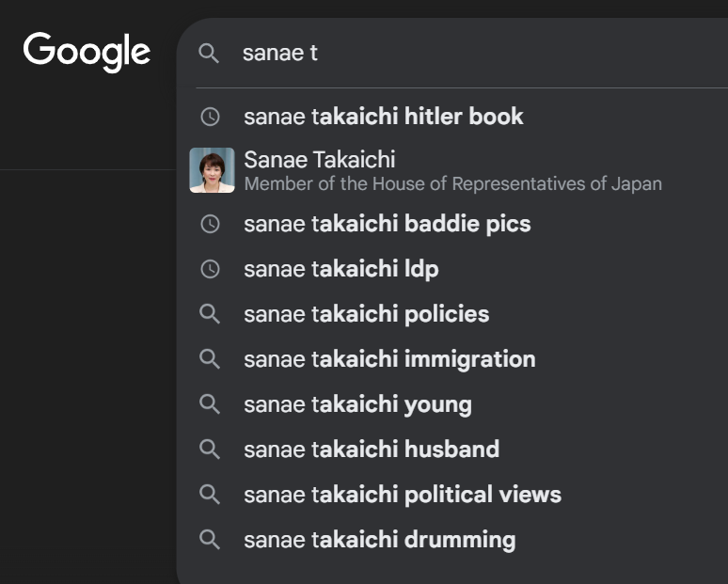The width and height of the screenshot is (728, 584).
Task: Click magnifier icon beside 'drumming' suggestion
Action: [210, 540]
